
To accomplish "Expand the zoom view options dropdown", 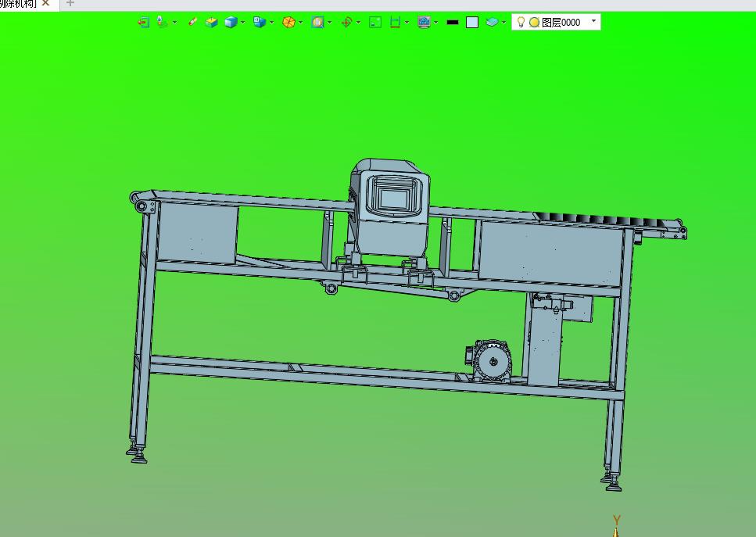I will (x=329, y=22).
